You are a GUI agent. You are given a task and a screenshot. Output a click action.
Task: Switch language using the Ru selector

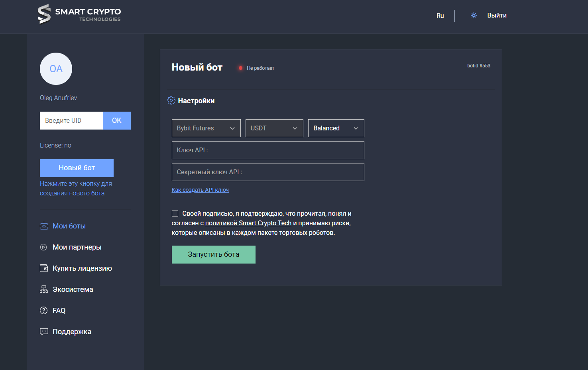point(440,16)
